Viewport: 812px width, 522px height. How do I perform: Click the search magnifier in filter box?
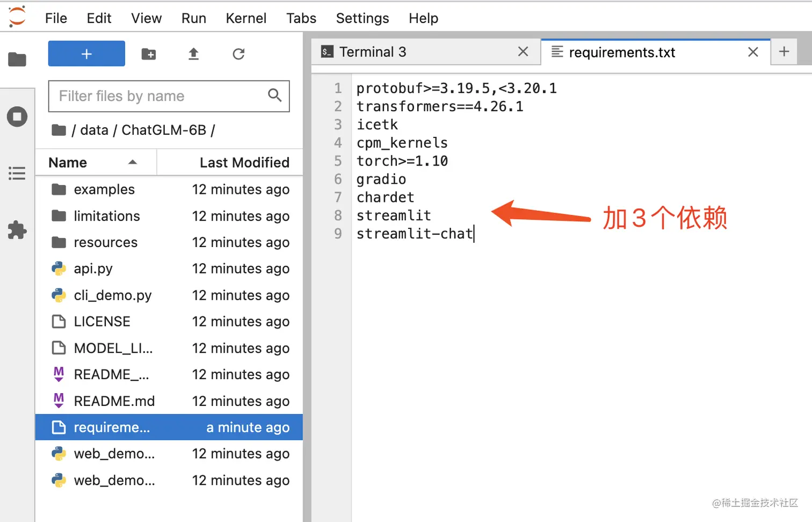pyautogui.click(x=274, y=96)
